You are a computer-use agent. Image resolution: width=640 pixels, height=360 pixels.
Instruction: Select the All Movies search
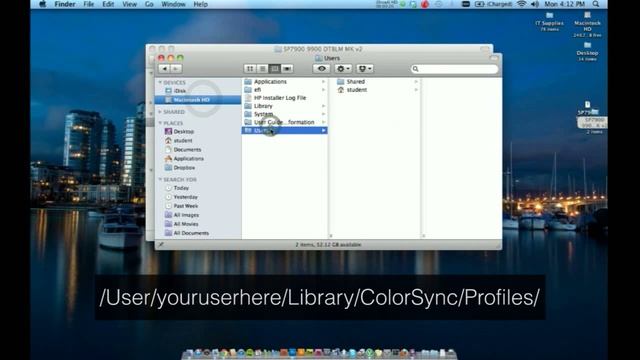[x=186, y=224]
